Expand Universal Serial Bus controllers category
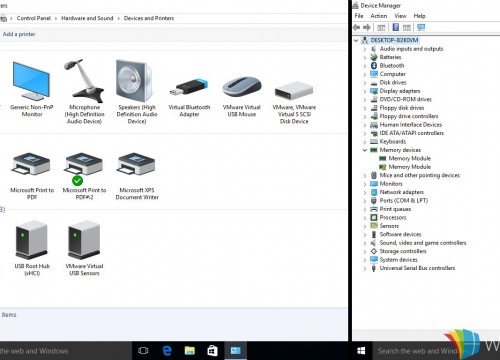Image resolution: width=500 pixels, height=360 pixels. (365, 268)
